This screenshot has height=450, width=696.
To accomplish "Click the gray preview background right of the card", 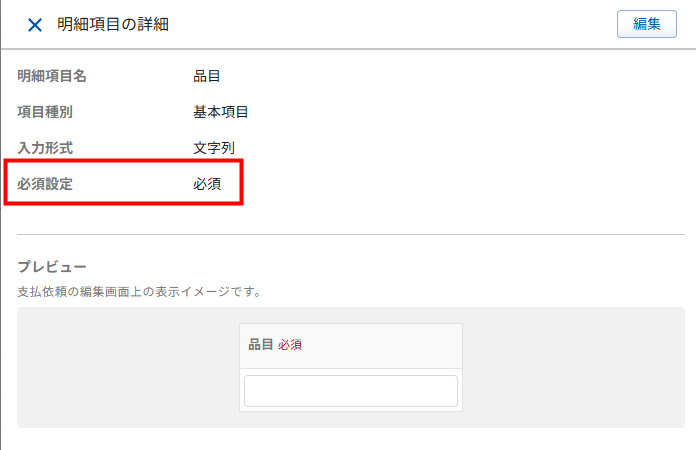I will pos(573,367).
